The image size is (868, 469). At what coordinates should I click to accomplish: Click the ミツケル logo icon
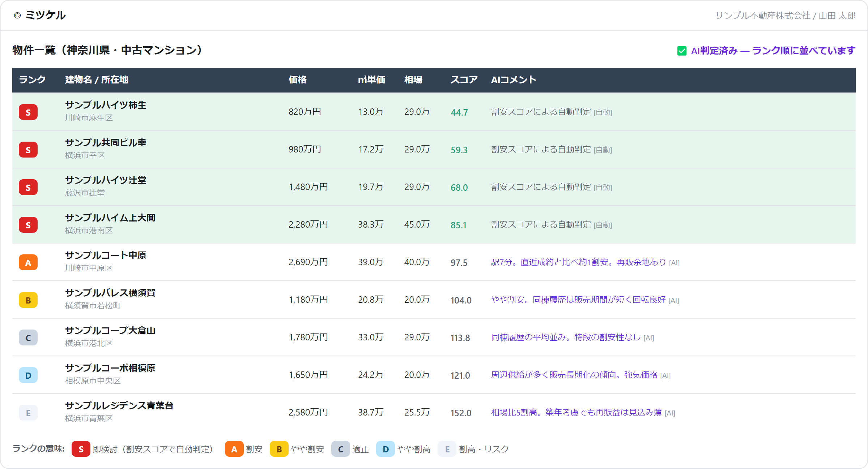click(x=17, y=15)
